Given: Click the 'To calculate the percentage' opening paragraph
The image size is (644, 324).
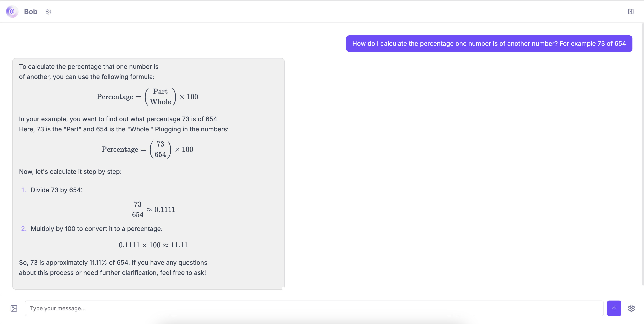Looking at the screenshot, I should pyautogui.click(x=89, y=72).
